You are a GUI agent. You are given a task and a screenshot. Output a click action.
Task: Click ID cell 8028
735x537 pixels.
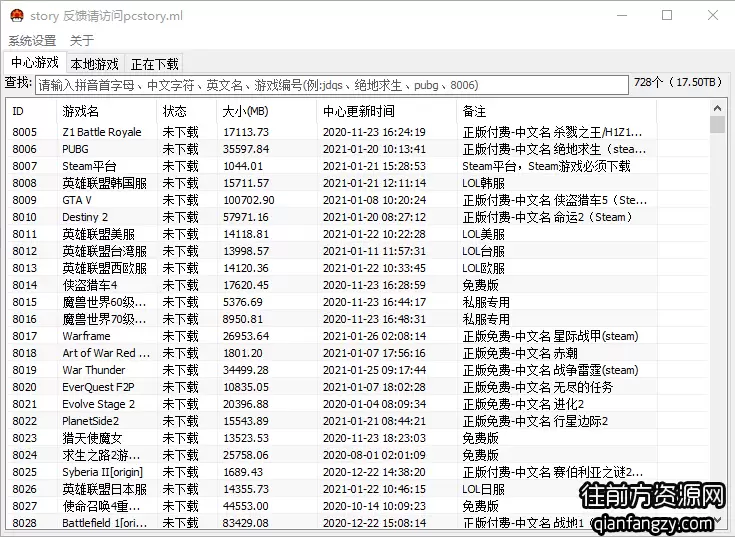coord(24,523)
